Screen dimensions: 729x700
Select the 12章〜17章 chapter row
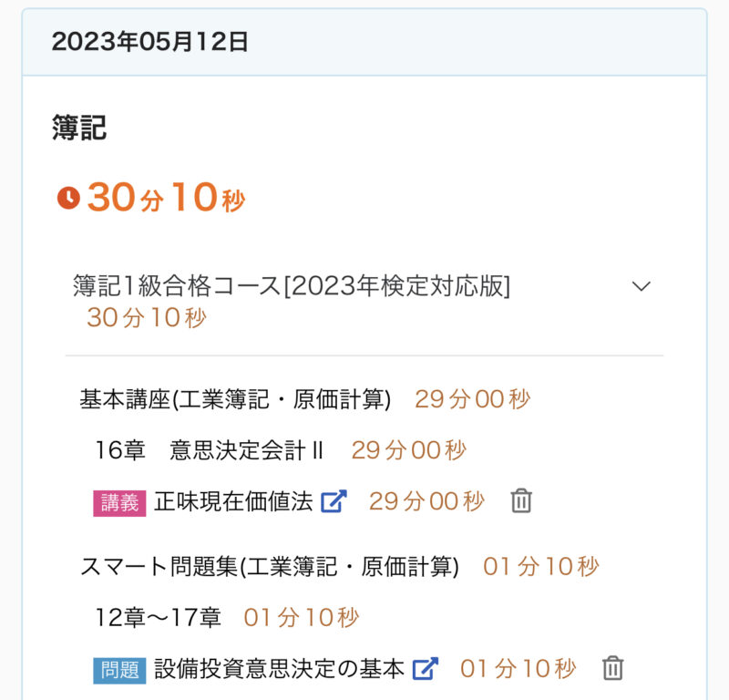159,618
